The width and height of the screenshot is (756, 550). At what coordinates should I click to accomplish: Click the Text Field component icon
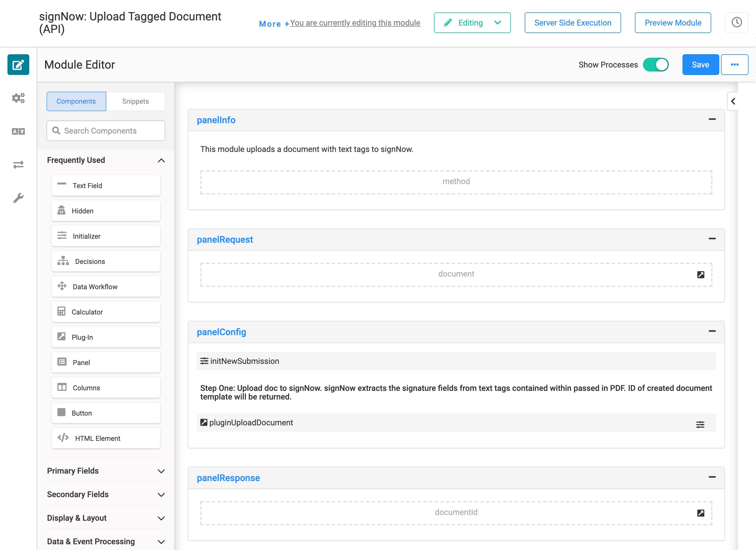pyautogui.click(x=62, y=184)
